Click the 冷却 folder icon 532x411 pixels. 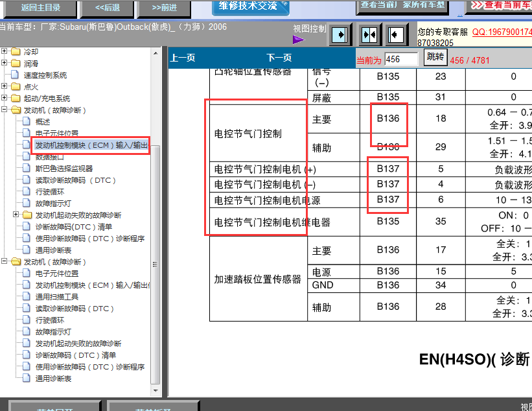pos(16,52)
